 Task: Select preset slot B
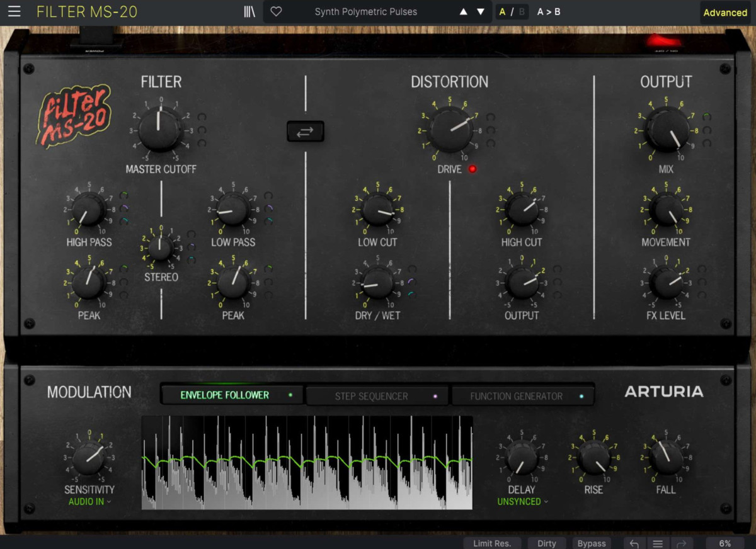pos(522,11)
